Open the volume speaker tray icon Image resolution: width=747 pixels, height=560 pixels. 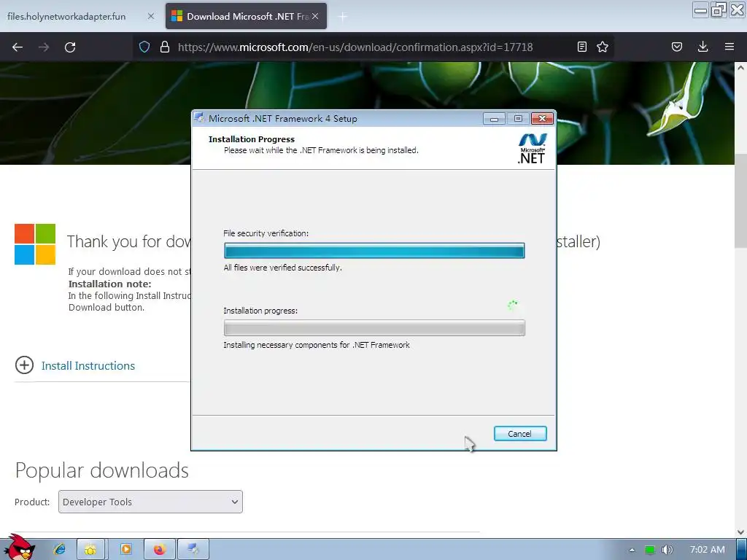[667, 550]
